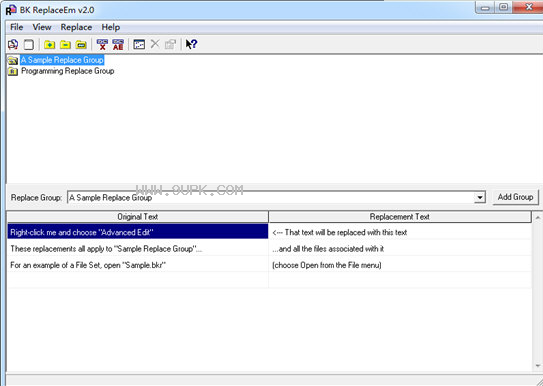Select the 'Right-click me and choose Advanced Edit' cell
Viewport: 543px width, 386px height.
coord(138,232)
